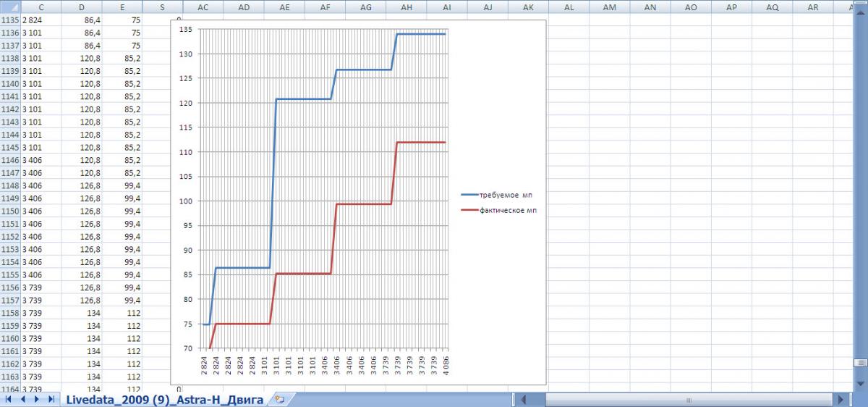Image resolution: width=868 pixels, height=407 pixels.
Task: Click the Select All corner of the grid
Action: [10, 7]
